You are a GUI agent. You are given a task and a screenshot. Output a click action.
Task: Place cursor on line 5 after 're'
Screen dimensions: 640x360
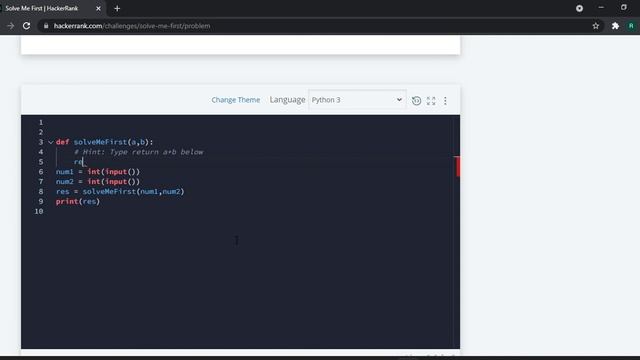83,162
